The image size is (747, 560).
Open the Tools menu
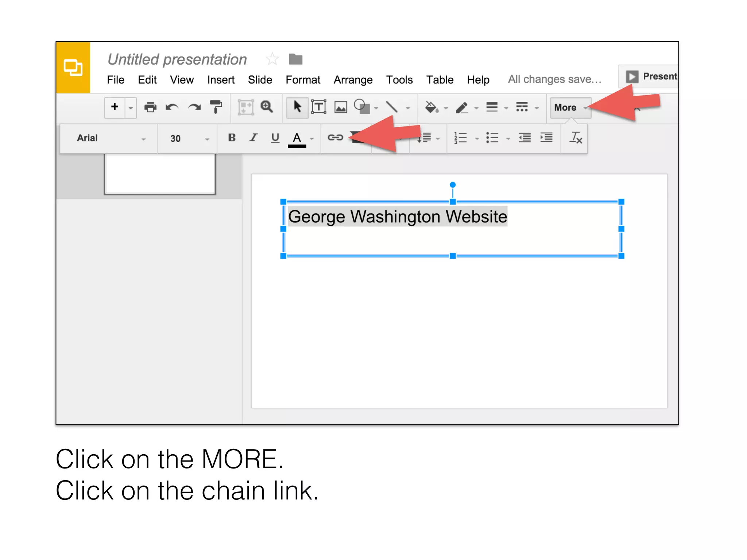[x=399, y=80]
